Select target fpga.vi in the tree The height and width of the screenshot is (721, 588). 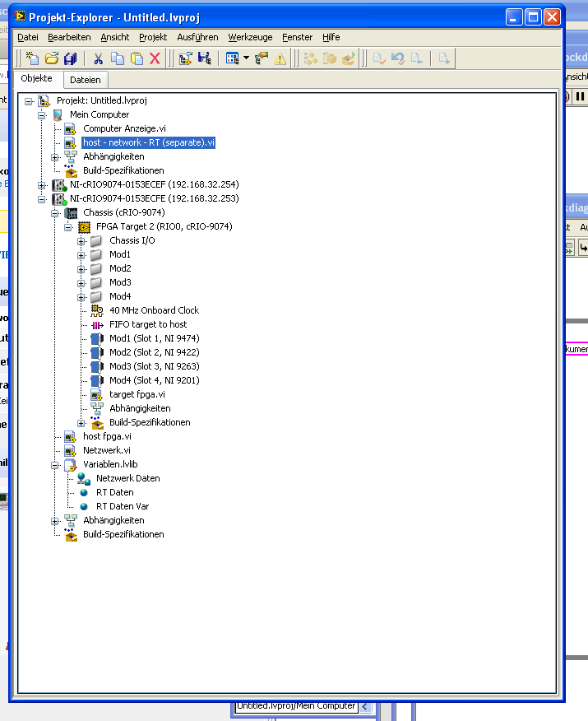tap(137, 394)
